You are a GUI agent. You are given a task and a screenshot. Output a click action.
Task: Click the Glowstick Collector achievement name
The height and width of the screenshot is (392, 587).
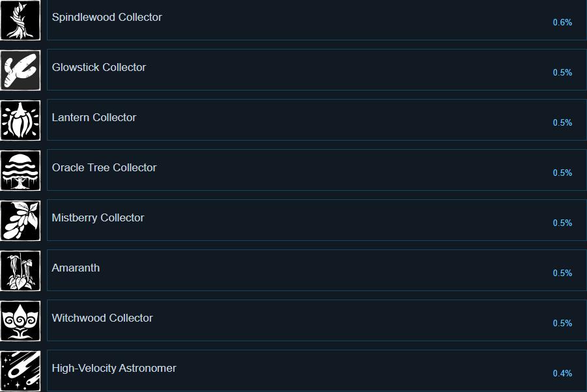tap(99, 67)
